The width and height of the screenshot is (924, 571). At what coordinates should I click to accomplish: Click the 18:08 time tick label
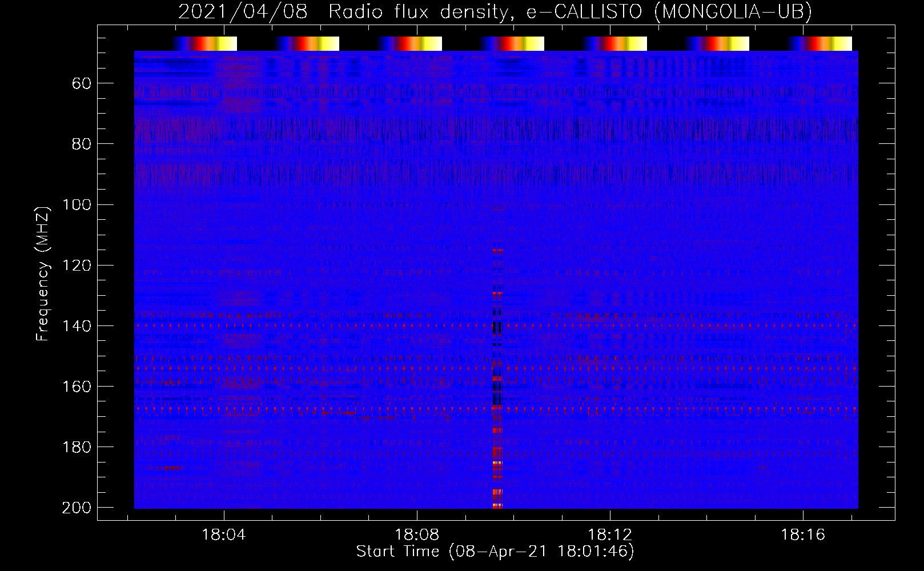click(417, 534)
